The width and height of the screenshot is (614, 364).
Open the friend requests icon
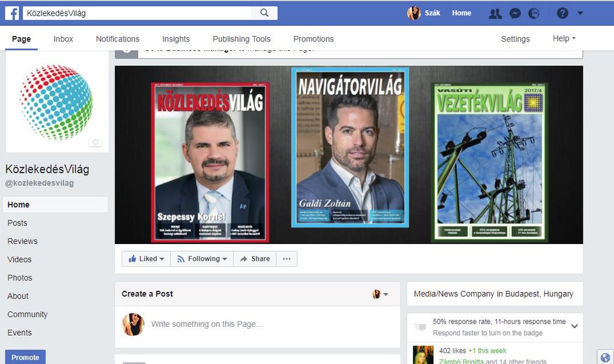495,13
